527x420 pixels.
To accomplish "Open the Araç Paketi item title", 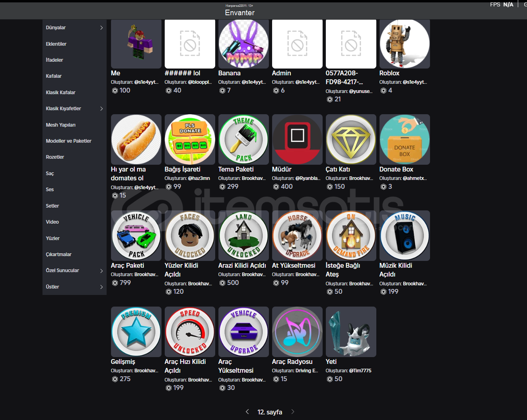I will pos(127,266).
